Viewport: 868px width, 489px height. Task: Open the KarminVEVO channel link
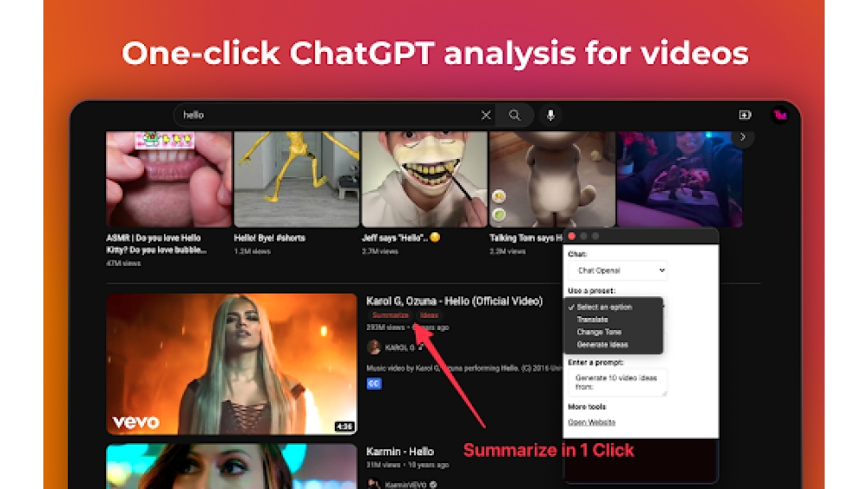[x=405, y=485]
